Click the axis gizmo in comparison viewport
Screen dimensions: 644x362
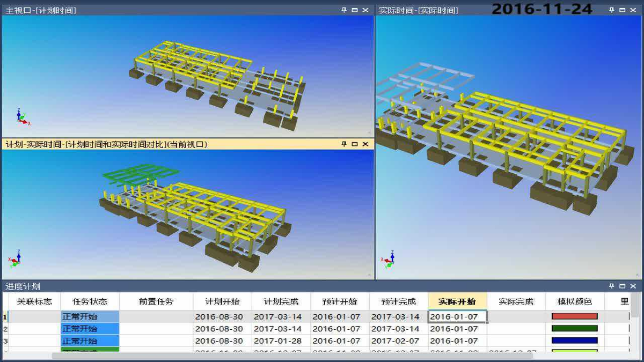tap(14, 258)
